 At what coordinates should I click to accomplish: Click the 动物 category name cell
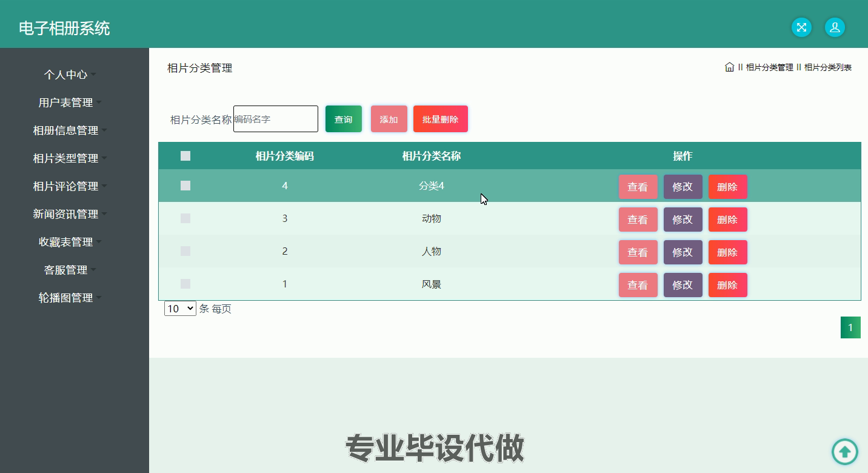click(x=432, y=218)
